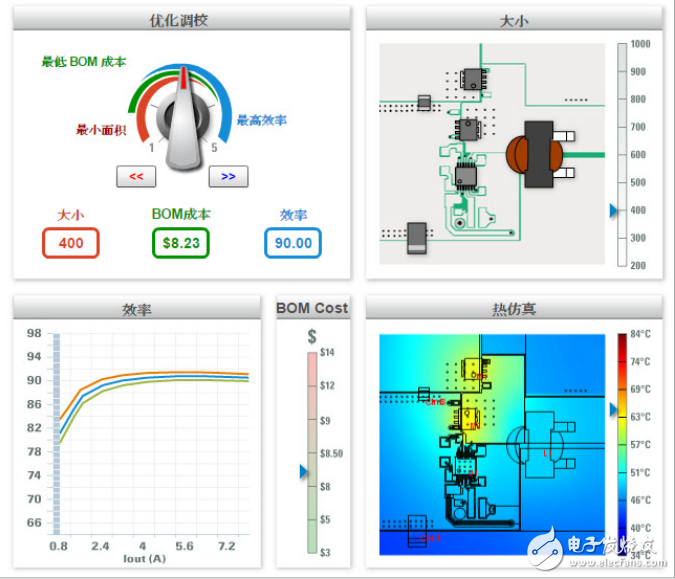Click the blue arrow on temperature scale

pos(614,409)
